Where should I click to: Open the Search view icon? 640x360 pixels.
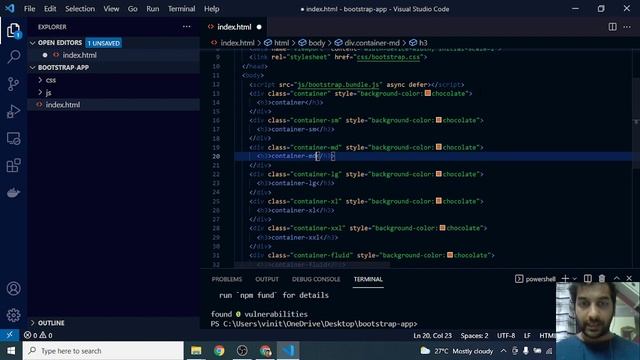click(13, 57)
